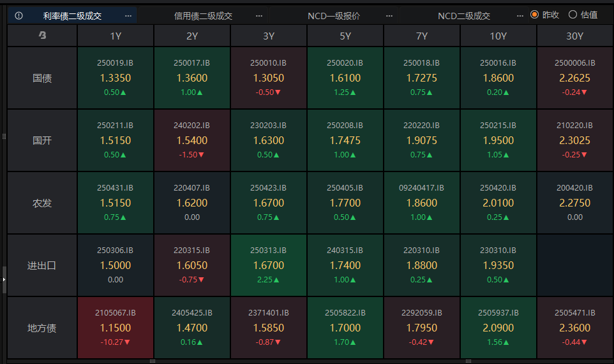614x364 pixels.
Task: Select red cell 2105067.IB yielding 1.1500
Action: tap(116, 328)
